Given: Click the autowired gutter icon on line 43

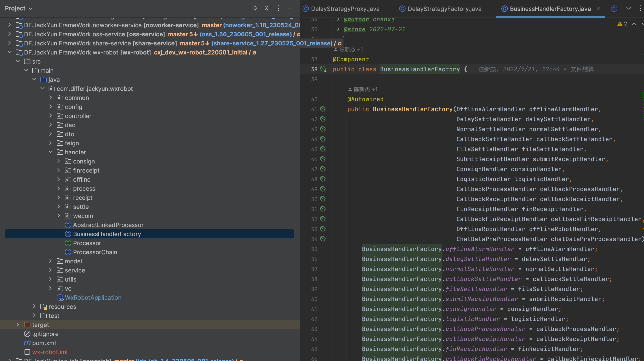Looking at the screenshot, I should [x=323, y=129].
